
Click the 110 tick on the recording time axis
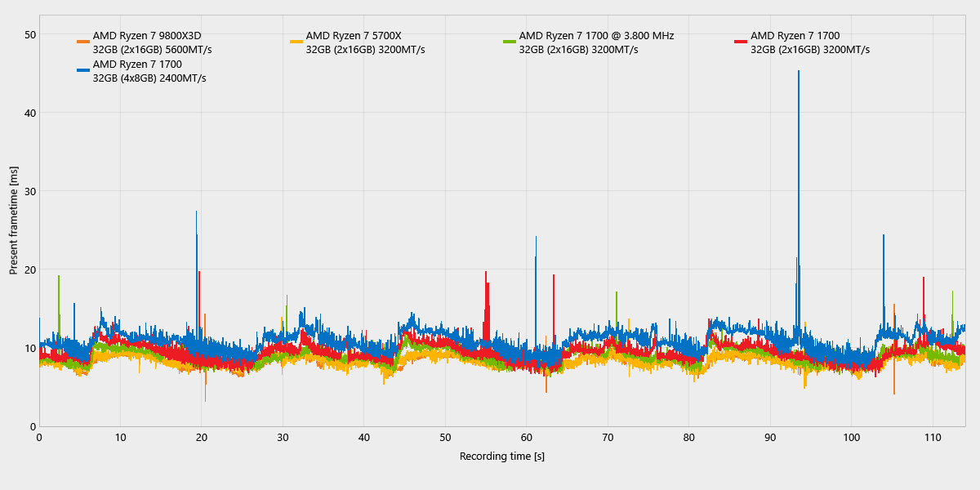coord(932,437)
